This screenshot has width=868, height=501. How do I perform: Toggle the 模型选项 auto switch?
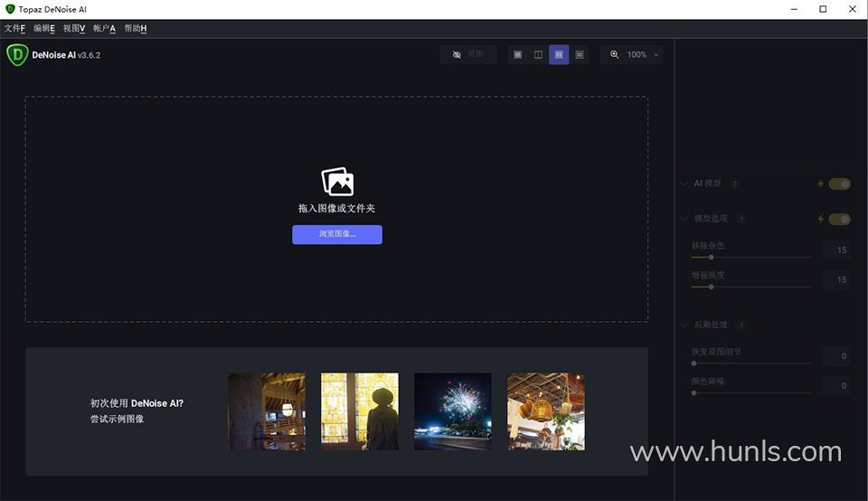pos(839,219)
